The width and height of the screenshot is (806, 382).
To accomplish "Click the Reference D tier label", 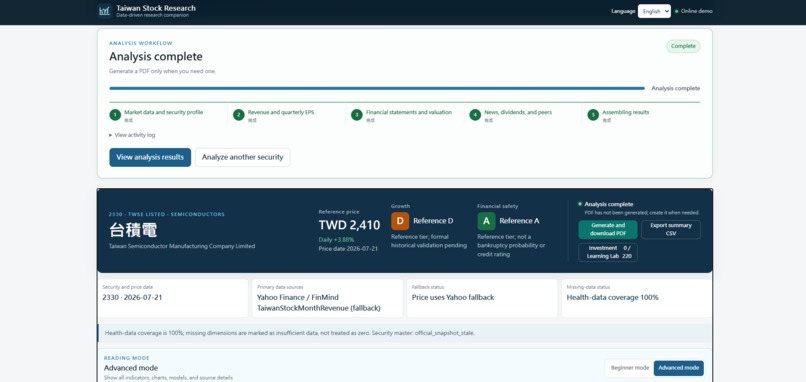I will coord(433,221).
